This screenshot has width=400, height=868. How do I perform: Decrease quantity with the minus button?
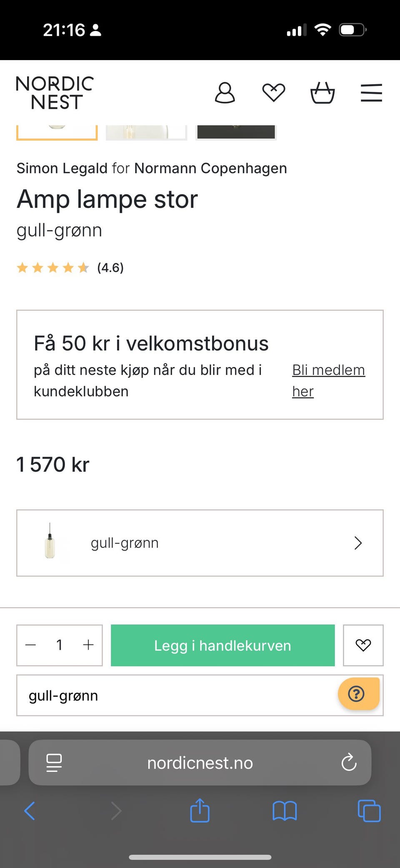[x=31, y=645]
